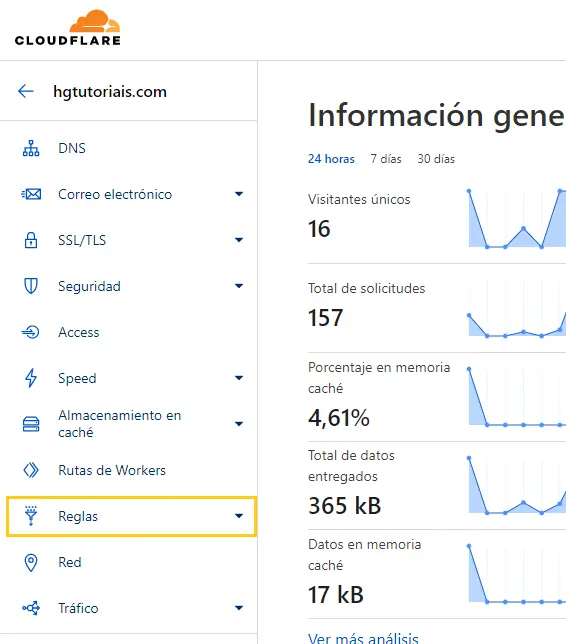Click the Cloudflare logo

(68, 27)
